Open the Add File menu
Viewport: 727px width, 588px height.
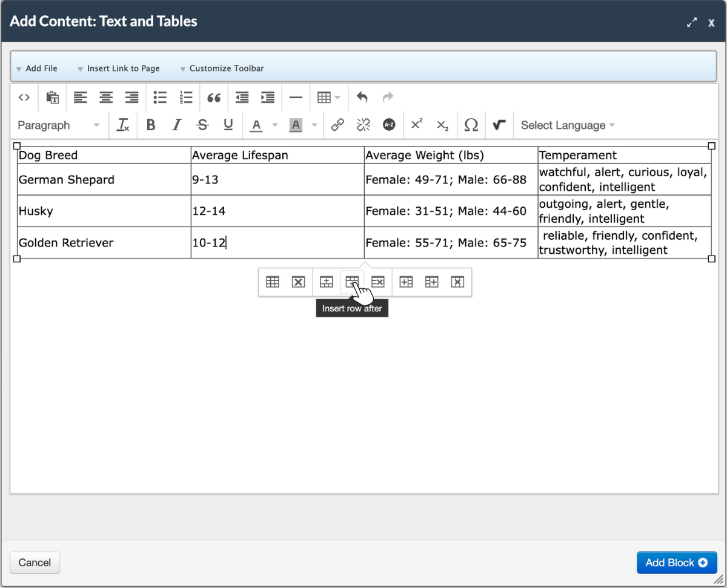point(37,68)
